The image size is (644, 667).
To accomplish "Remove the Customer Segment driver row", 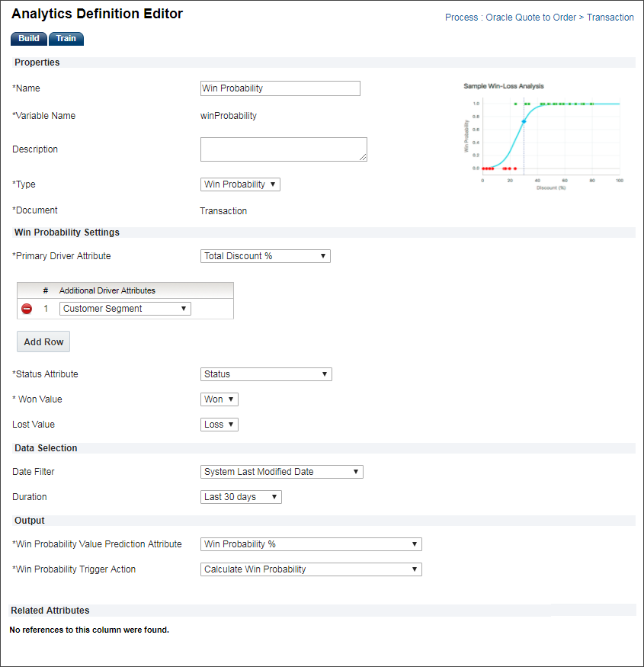I will click(x=27, y=309).
